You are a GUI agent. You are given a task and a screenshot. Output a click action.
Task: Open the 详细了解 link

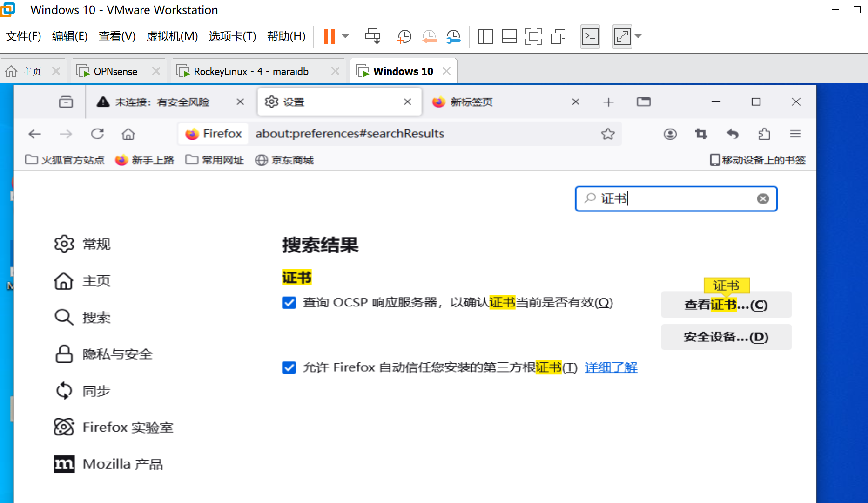[x=611, y=368]
